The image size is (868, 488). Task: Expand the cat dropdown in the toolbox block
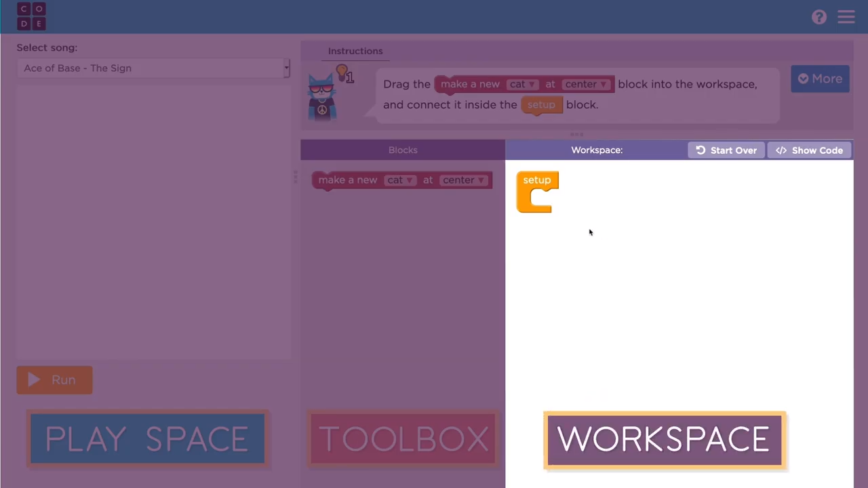(x=399, y=180)
